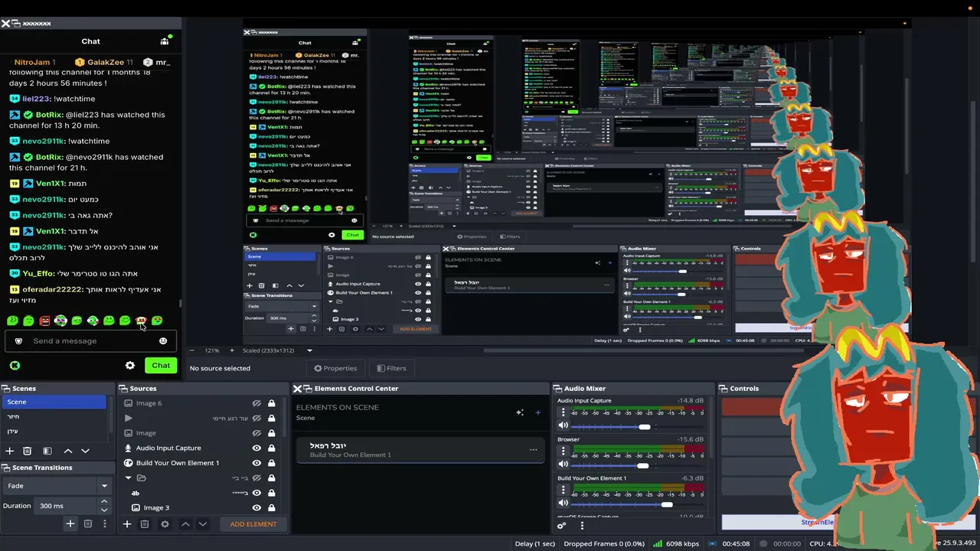Remove selected source with trash icon
The height and width of the screenshot is (551, 980).
[145, 524]
